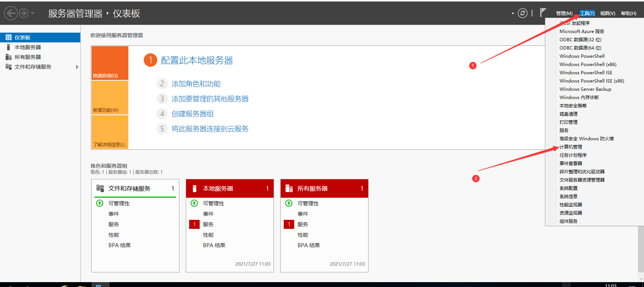Choose 事件查看器 menu item
The image size is (644, 287).
571,164
